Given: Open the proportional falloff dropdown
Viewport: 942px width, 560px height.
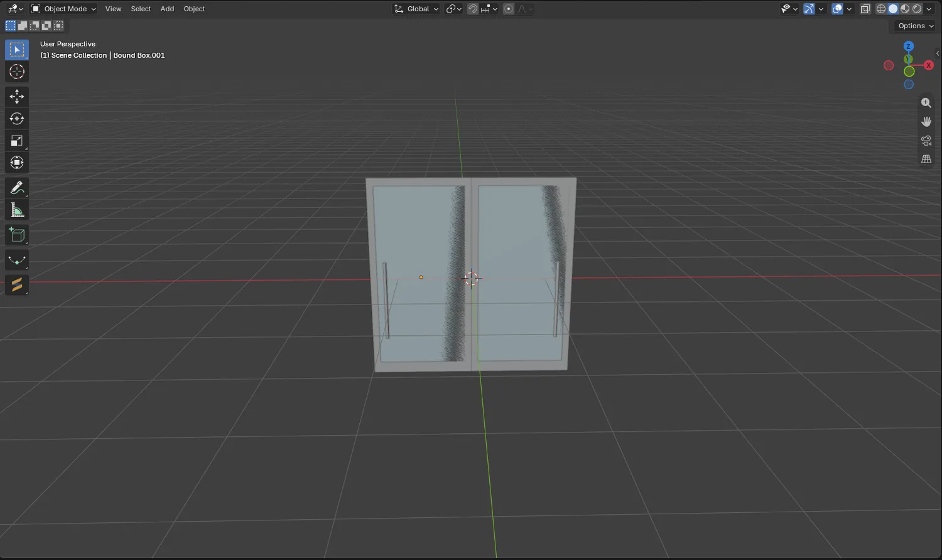Looking at the screenshot, I should pyautogui.click(x=525, y=9).
